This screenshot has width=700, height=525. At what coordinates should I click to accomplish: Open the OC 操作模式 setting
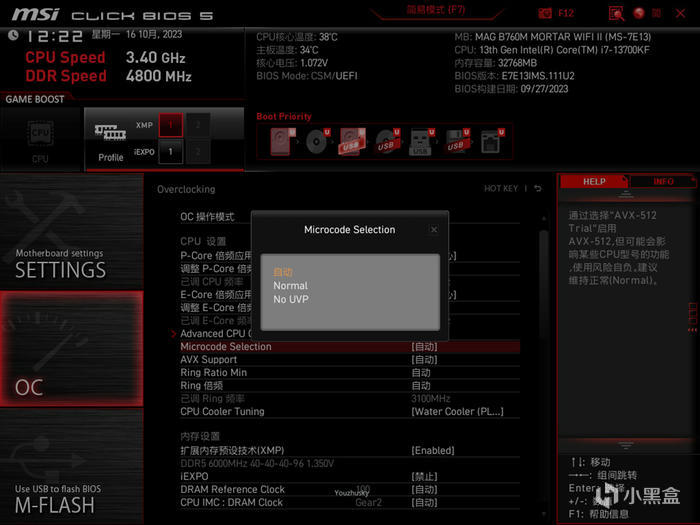coord(207,217)
